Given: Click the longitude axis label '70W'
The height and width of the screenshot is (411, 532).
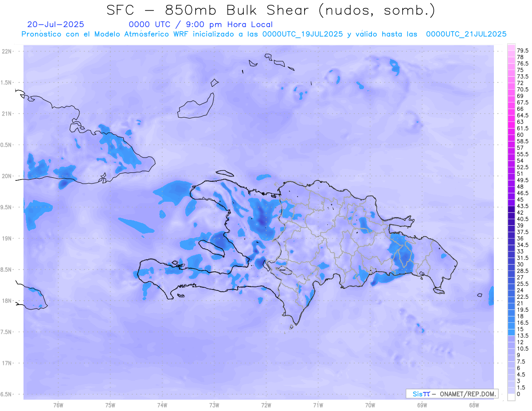Looking at the screenshot, I should coord(370,405).
